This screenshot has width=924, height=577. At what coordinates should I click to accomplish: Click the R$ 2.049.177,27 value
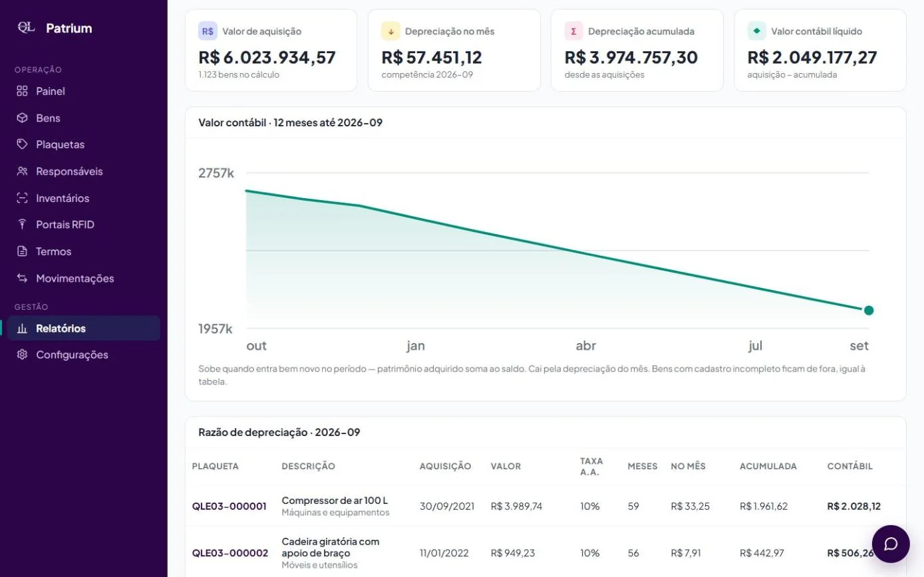(x=812, y=58)
